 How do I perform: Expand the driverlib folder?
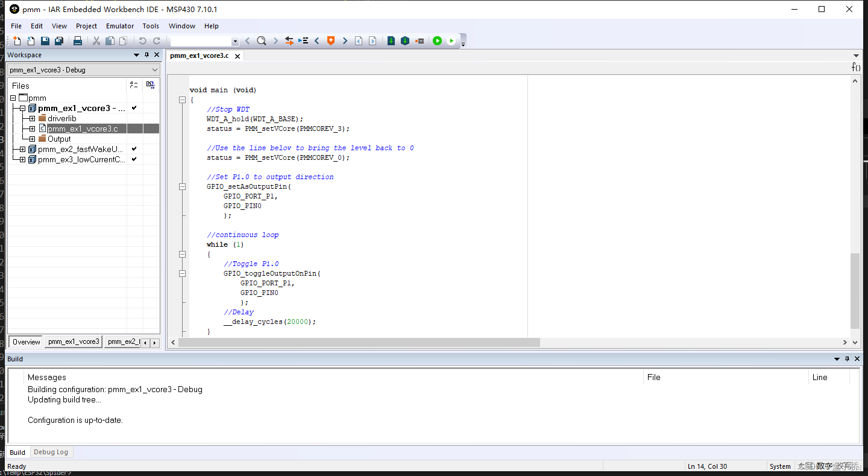32,119
